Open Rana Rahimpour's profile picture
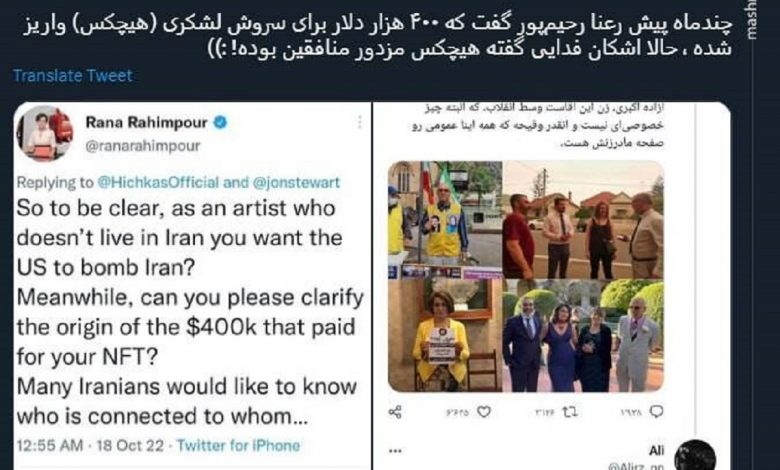Viewport: 780px width, 470px height. tap(45, 133)
